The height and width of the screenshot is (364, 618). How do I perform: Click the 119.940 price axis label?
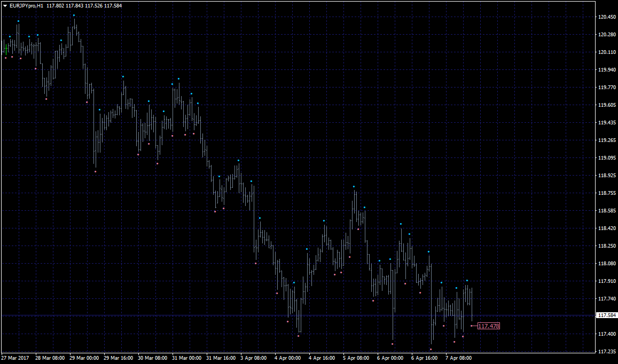coord(607,70)
